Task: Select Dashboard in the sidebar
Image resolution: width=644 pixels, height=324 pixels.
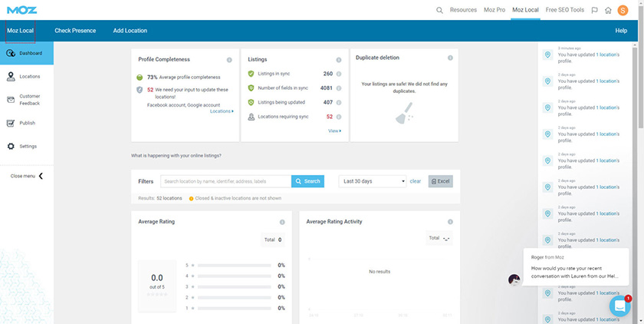Action: [x=27, y=53]
